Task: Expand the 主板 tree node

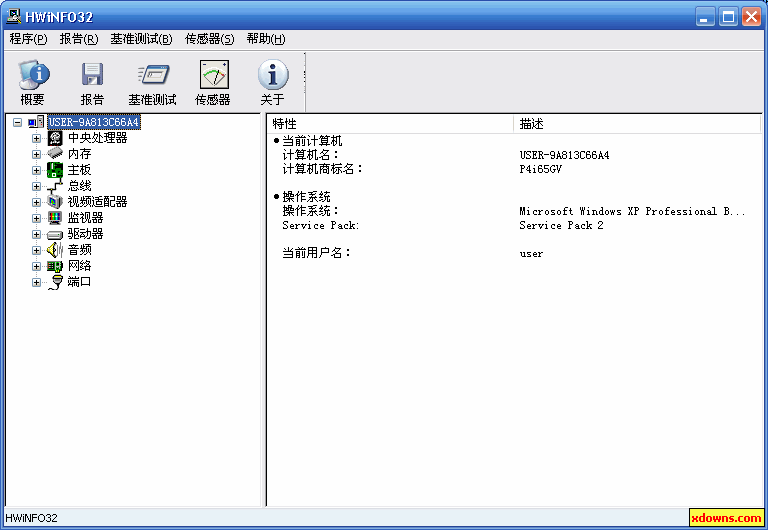Action: [36, 170]
